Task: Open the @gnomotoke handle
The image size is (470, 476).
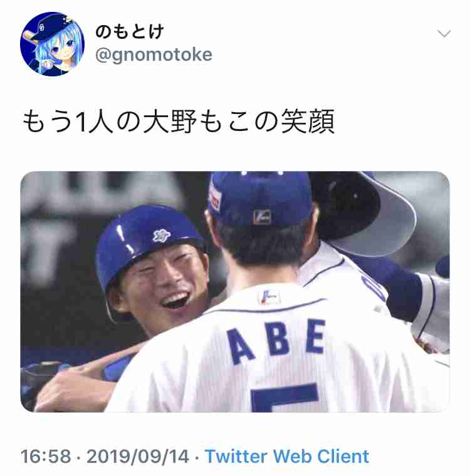Action: click(x=154, y=55)
